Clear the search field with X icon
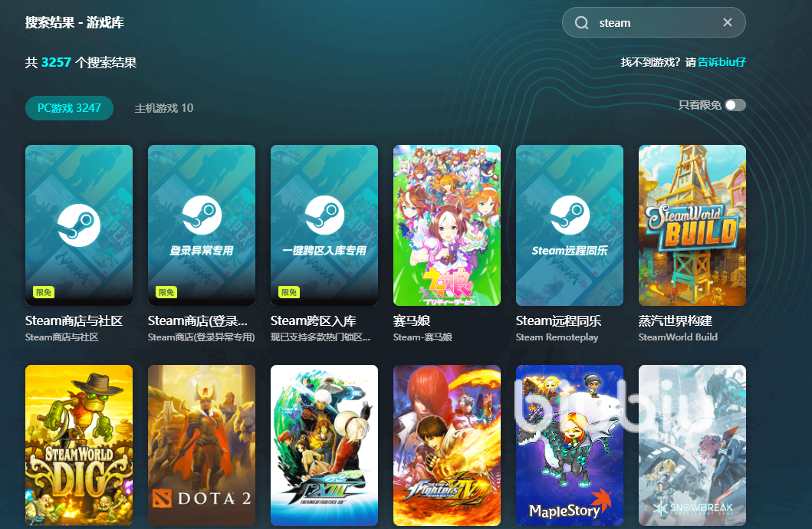812x529 pixels. [727, 23]
